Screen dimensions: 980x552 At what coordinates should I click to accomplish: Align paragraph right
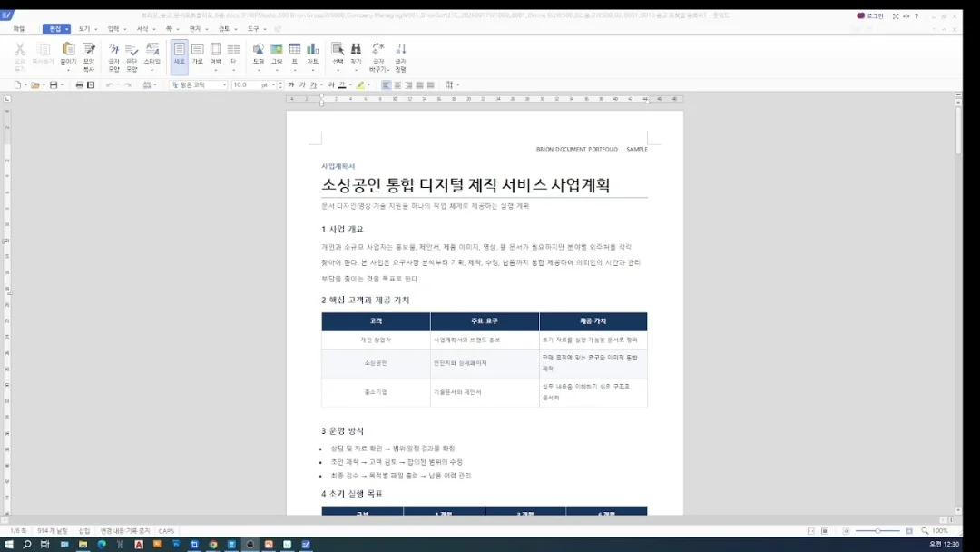(x=408, y=85)
